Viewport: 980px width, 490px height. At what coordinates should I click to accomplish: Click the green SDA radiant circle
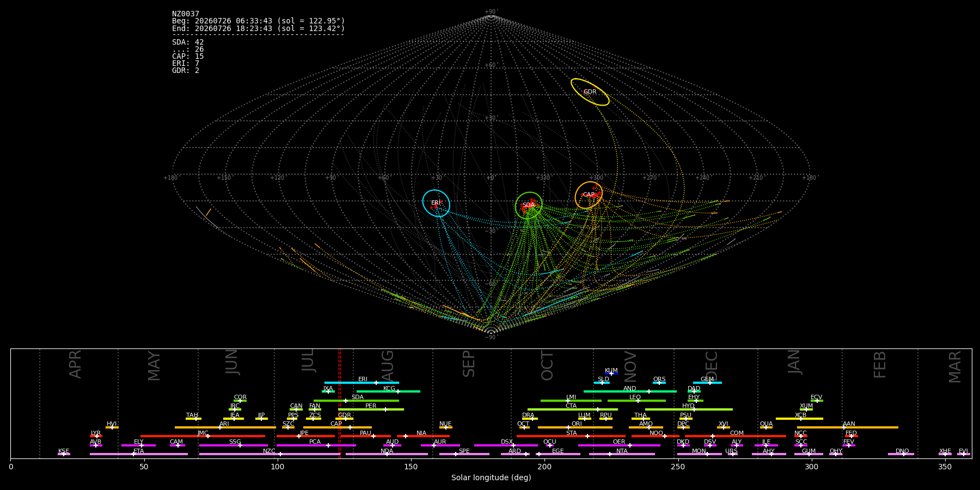click(529, 205)
